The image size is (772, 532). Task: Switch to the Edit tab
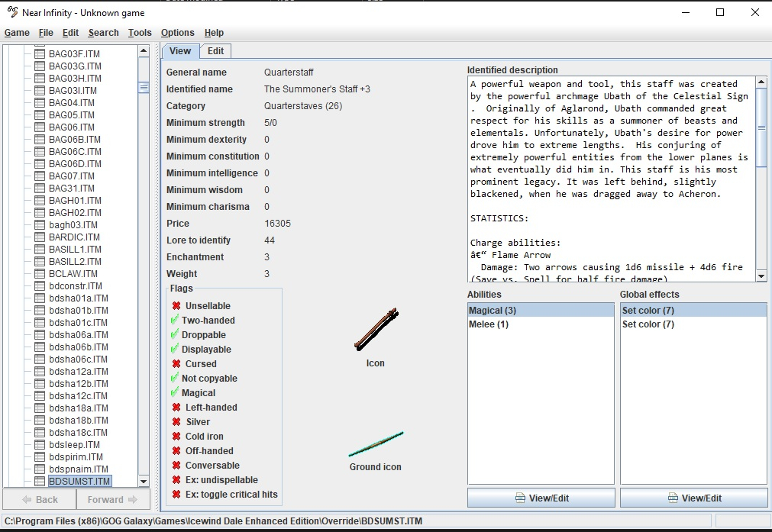216,51
